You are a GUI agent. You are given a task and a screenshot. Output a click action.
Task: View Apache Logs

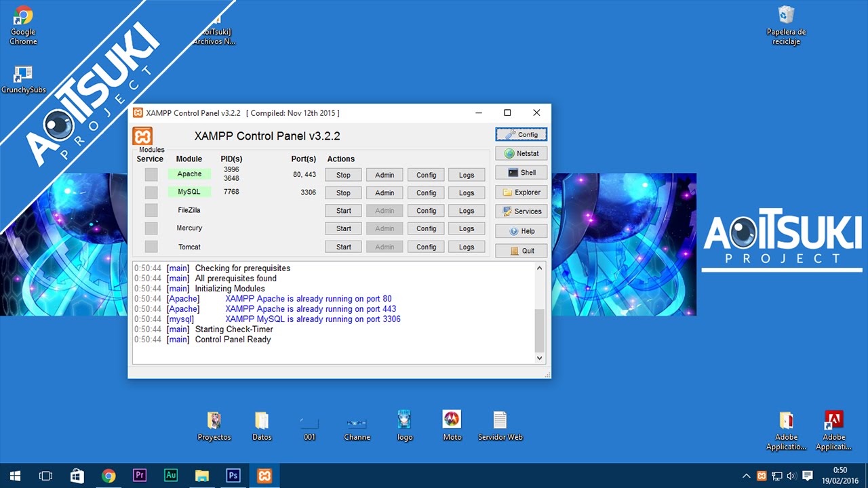467,175
